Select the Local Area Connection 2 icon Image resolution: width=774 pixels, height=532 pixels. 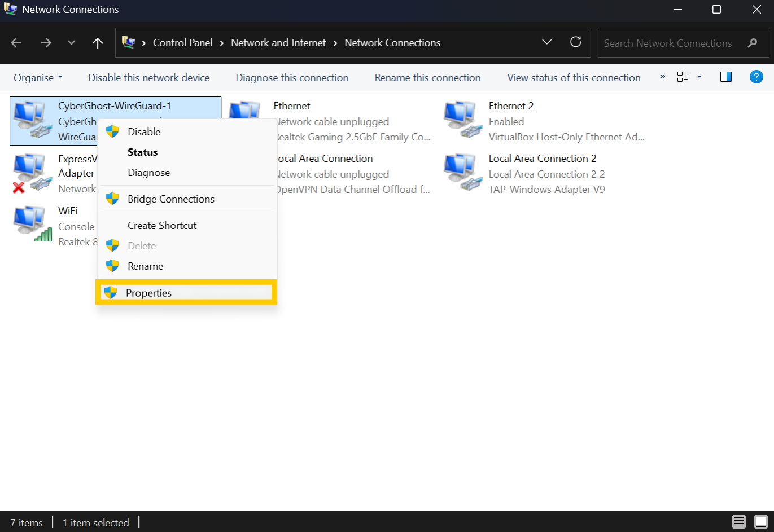(x=462, y=172)
